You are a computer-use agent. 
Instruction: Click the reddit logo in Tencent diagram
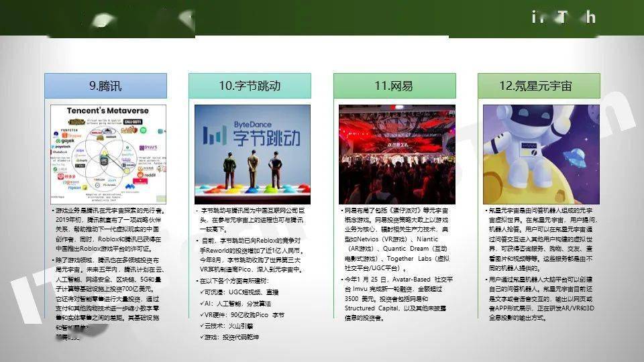point(147,175)
